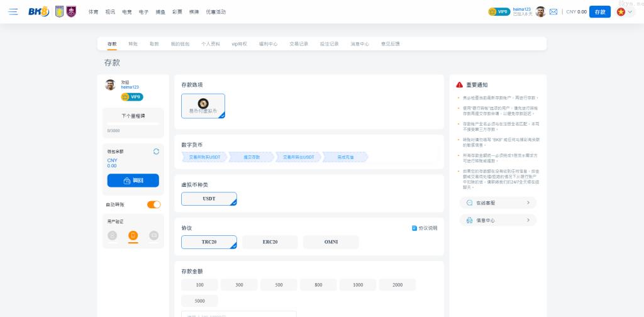The width and height of the screenshot is (644, 317).
Task: Click the milestone progress bar
Action: tap(133, 124)
